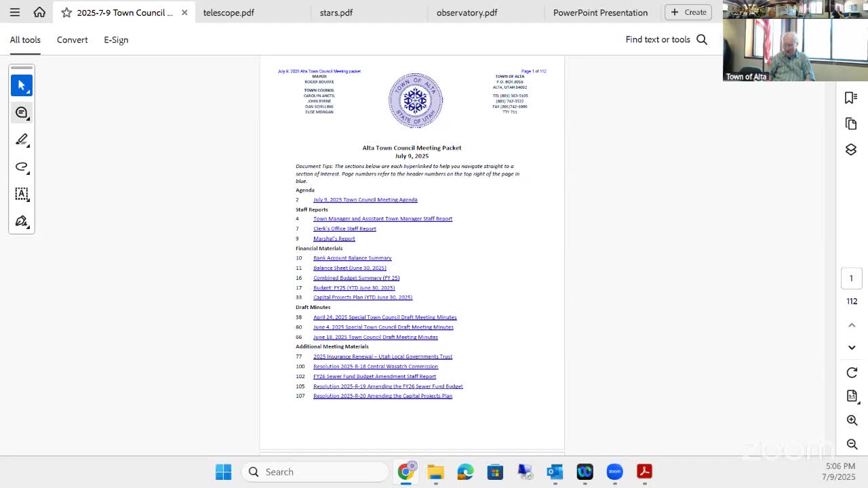The image size is (868, 488).
Task: Click the current page number box
Action: coord(852,278)
